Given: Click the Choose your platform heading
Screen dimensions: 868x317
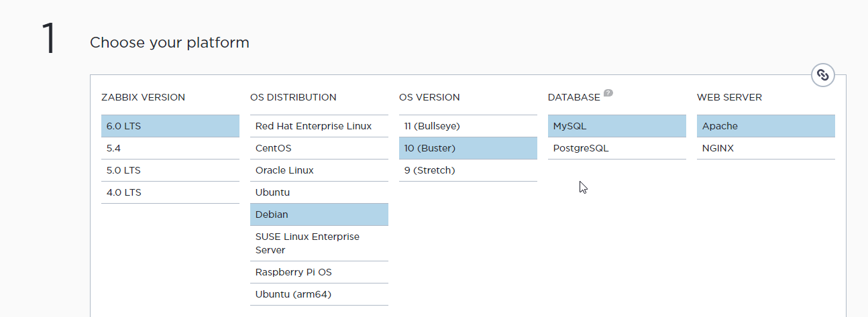Looking at the screenshot, I should 170,43.
